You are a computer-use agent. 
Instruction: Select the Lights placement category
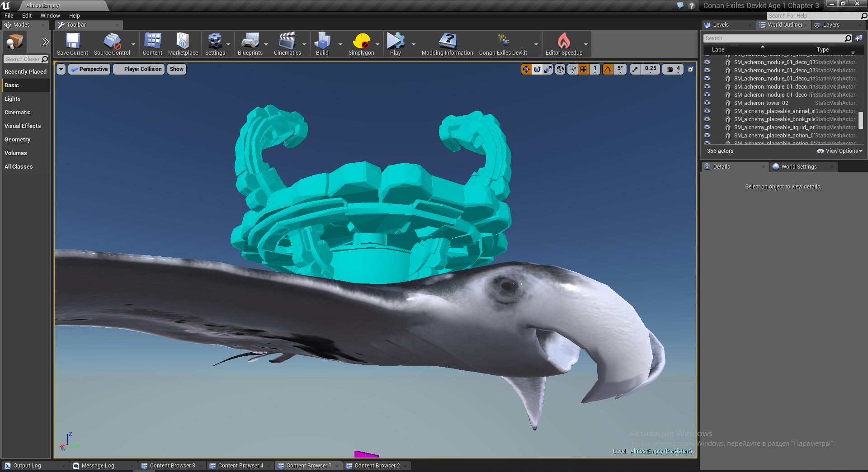tap(26, 99)
